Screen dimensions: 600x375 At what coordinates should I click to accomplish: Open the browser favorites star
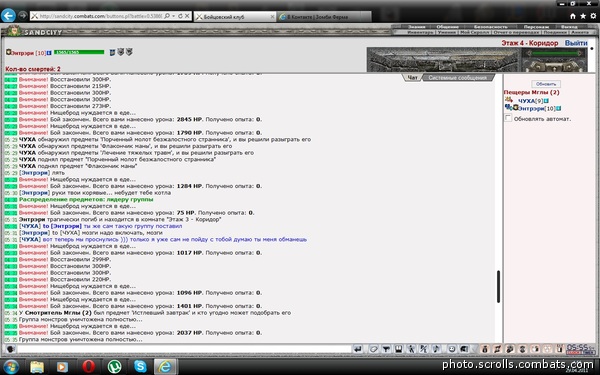point(583,16)
